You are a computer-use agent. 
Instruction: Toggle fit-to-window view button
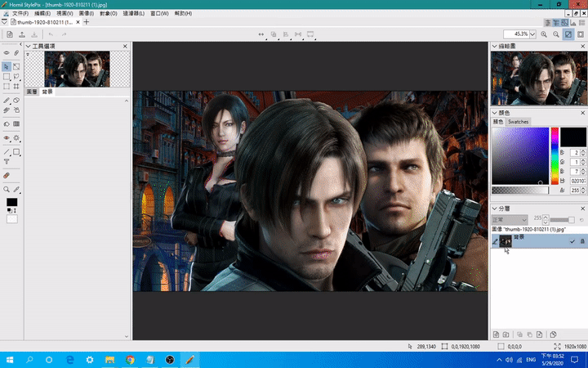[568, 34]
